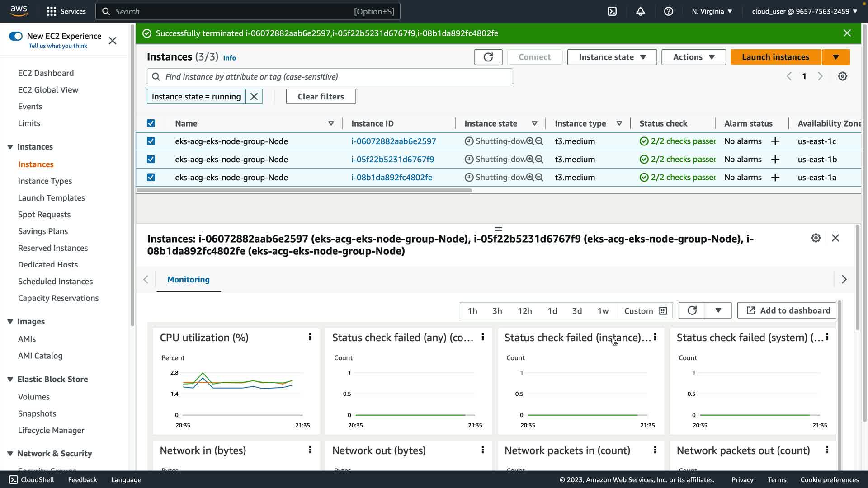
Task: Open the Instance state dropdown
Action: 612,57
